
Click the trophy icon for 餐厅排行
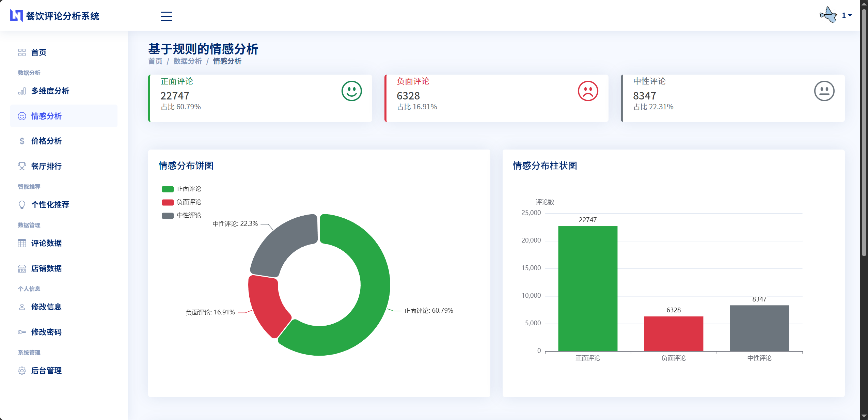coord(22,166)
